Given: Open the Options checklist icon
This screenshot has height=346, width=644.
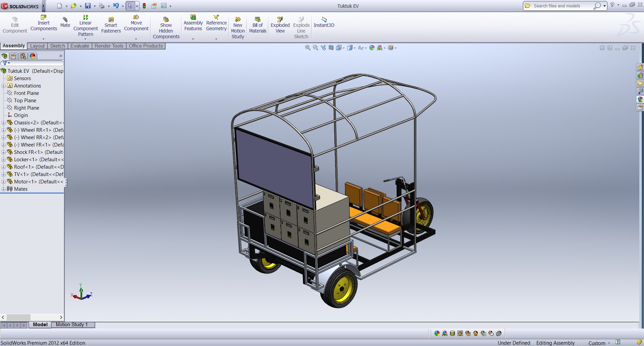Looking at the screenshot, I should 164,6.
